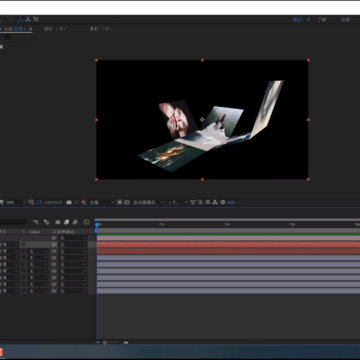Open the composition mini-flowchart in timeline
The height and width of the screenshot is (360, 360).
tap(36, 222)
